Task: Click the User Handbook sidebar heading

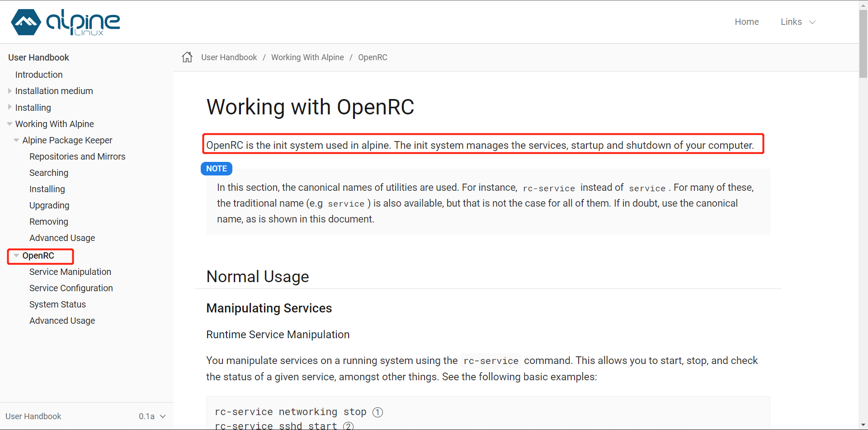Action: pyautogui.click(x=38, y=57)
